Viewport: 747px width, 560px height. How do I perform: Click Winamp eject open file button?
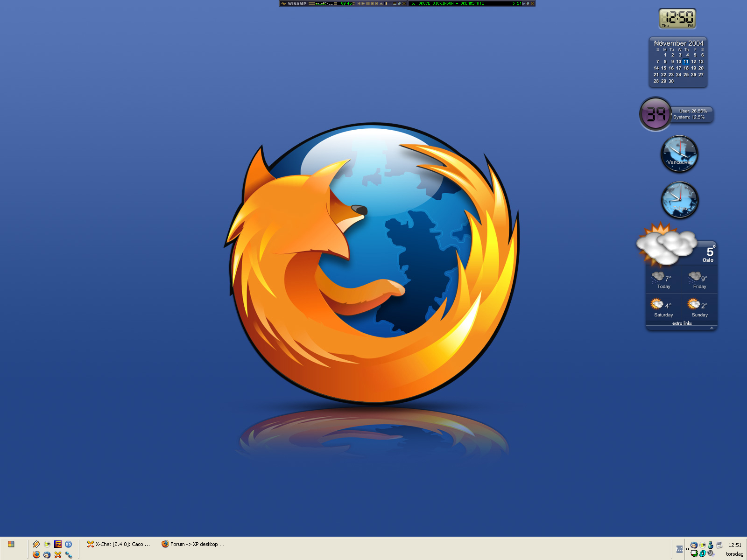[x=381, y=3]
